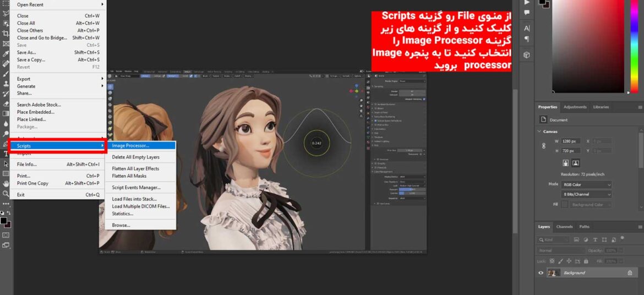Select the Object Selection tool
Viewport: 644px width, 295px height.
point(6,24)
